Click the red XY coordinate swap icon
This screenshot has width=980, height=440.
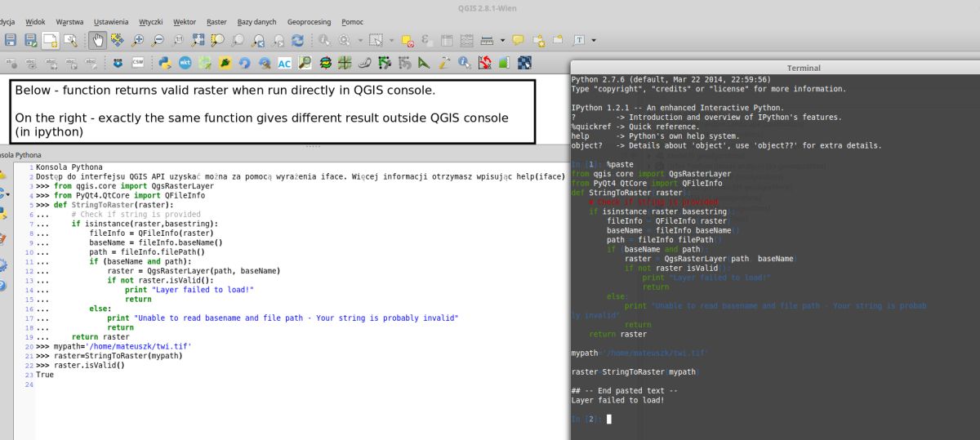[x=483, y=62]
